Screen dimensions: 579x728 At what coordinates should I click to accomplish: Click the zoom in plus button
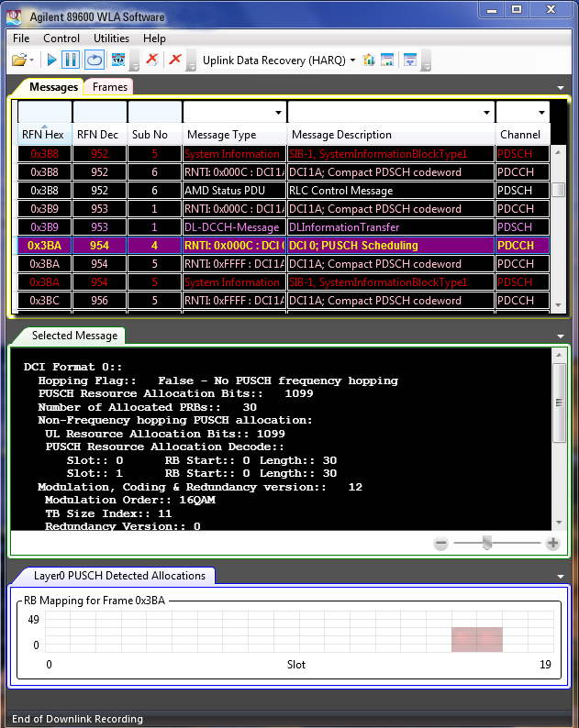click(x=552, y=544)
